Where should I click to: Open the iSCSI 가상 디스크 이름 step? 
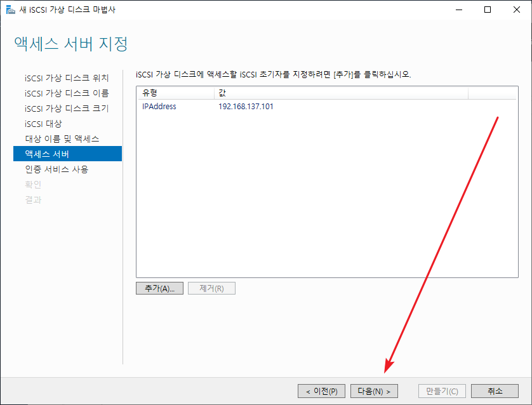tap(67, 93)
